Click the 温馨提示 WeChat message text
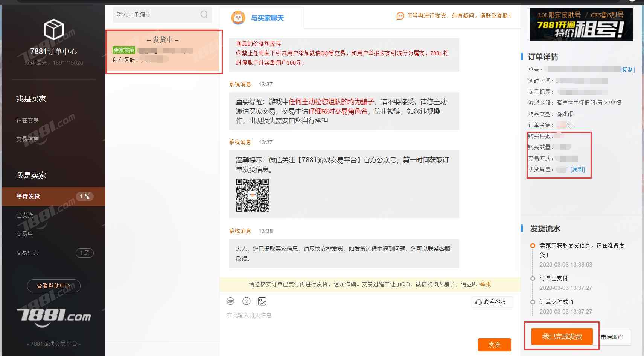Image resolution: width=644 pixels, height=356 pixels. 342,165
